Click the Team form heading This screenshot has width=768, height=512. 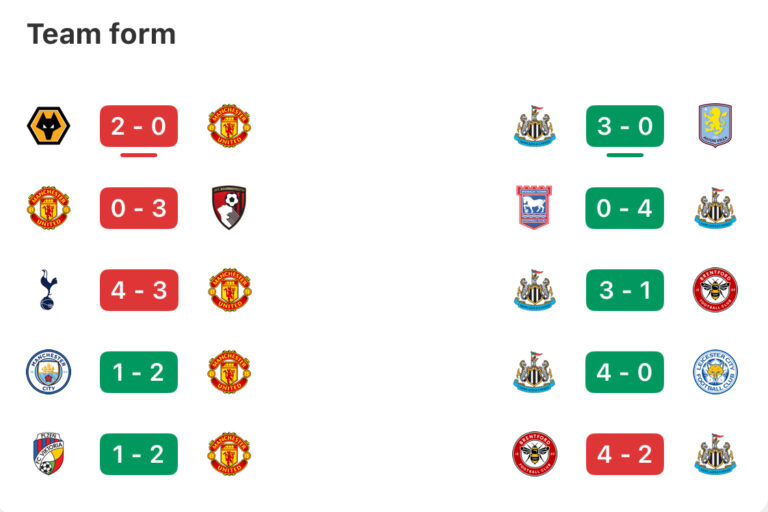(x=101, y=34)
